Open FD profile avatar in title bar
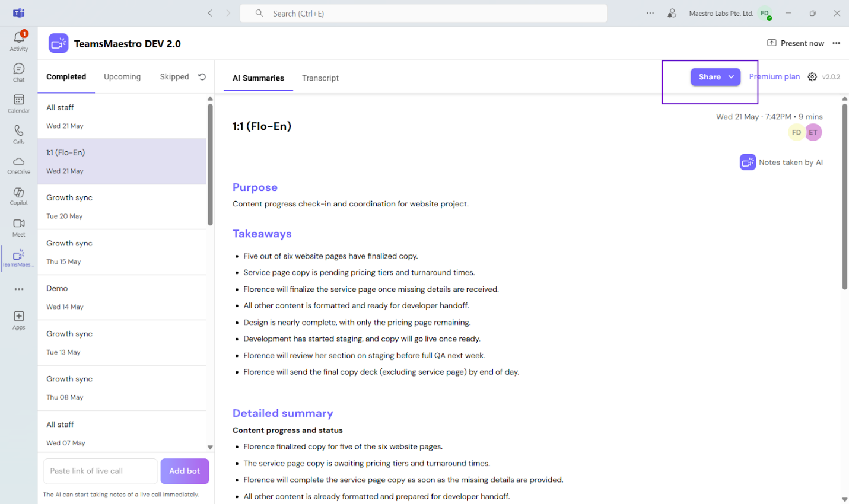Viewport: 849px width, 504px height. click(765, 14)
